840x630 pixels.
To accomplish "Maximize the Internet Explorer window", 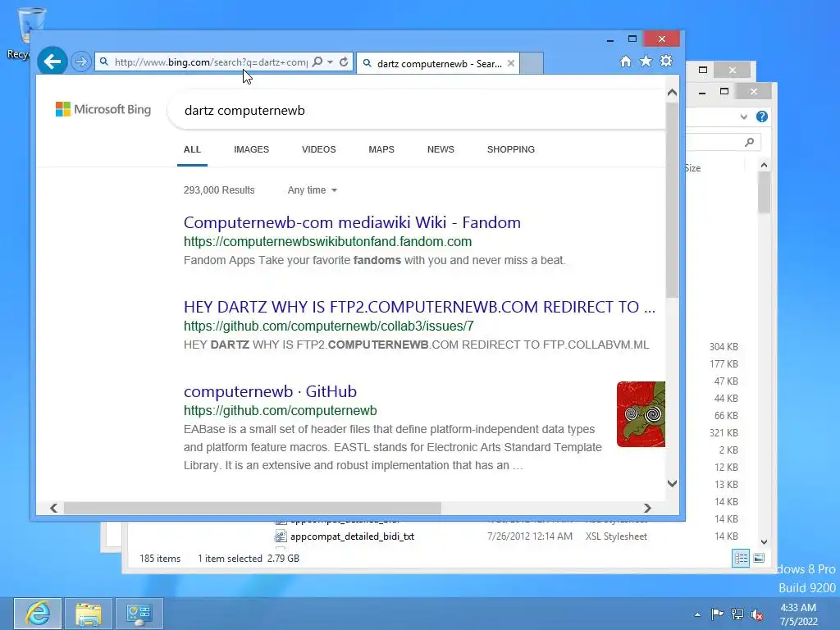I will (x=632, y=39).
